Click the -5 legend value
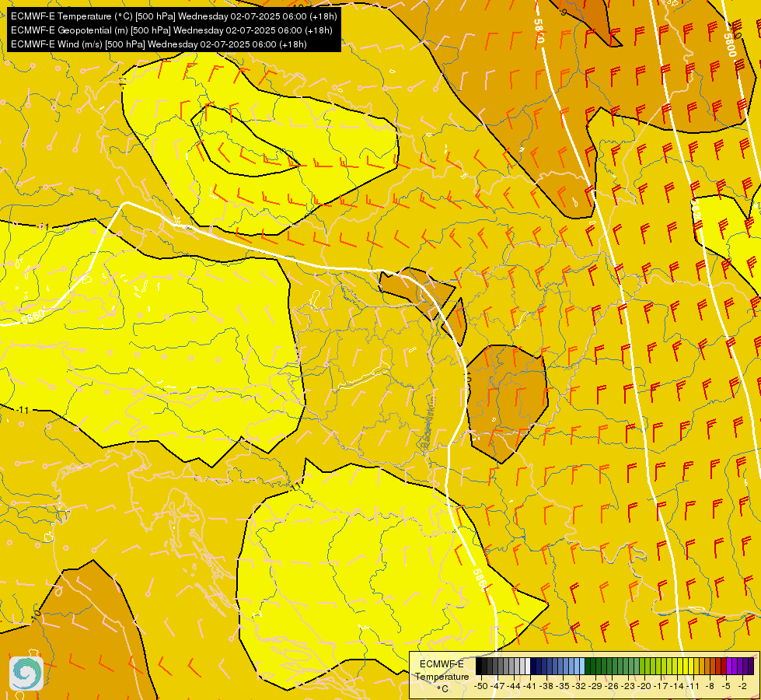 (727, 686)
